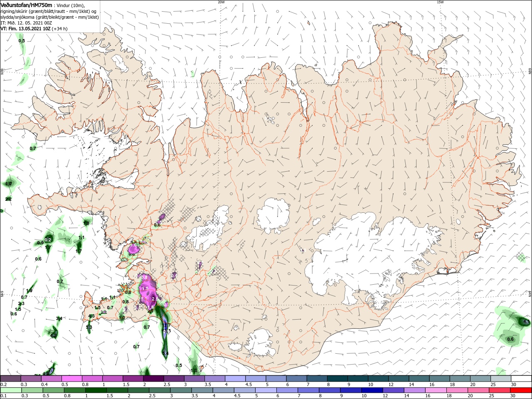Click the dark plum 0.2 swatch in top legend row
The height and width of the screenshot is (399, 532).
click(x=10, y=379)
